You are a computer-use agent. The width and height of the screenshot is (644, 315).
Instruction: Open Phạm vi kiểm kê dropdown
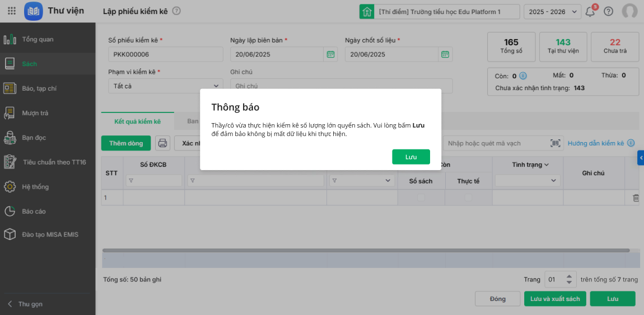[x=166, y=86]
